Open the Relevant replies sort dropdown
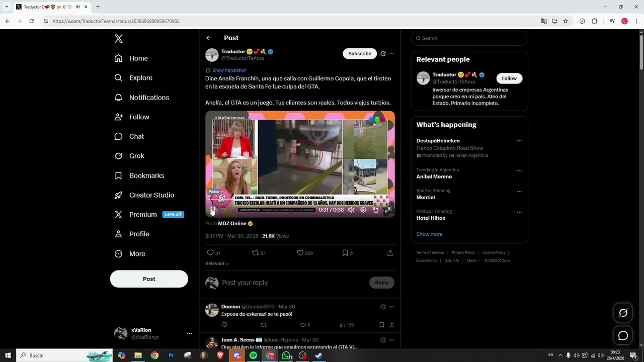Image resolution: width=644 pixels, height=362 pixels. point(217,263)
